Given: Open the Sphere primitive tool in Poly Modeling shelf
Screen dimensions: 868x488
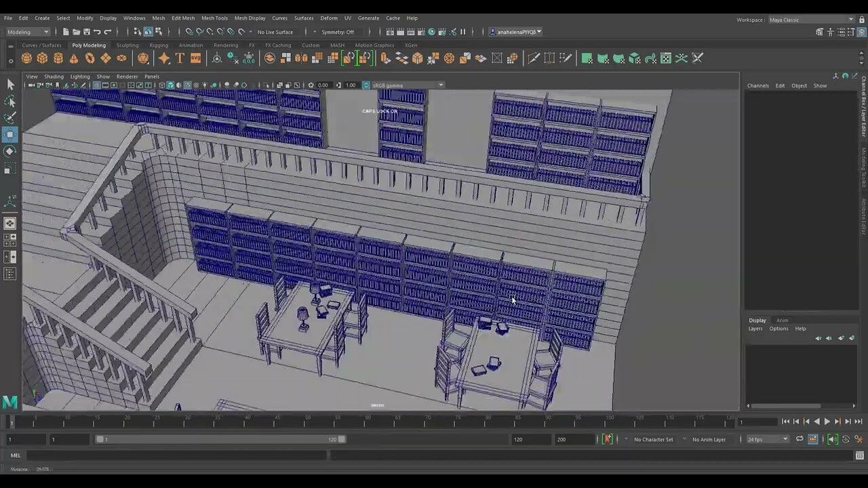Looking at the screenshot, I should pyautogui.click(x=27, y=59).
